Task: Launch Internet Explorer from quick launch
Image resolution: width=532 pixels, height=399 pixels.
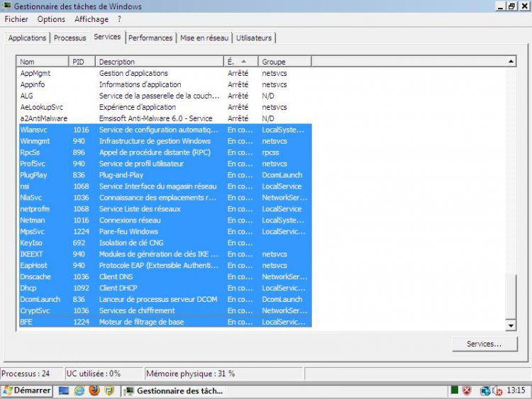Action: click(x=79, y=391)
